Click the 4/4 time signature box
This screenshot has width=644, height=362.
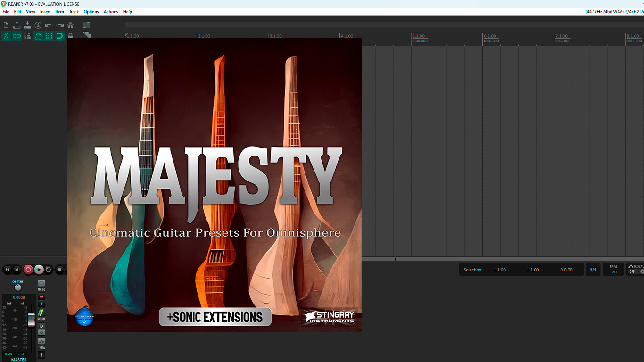tap(593, 270)
